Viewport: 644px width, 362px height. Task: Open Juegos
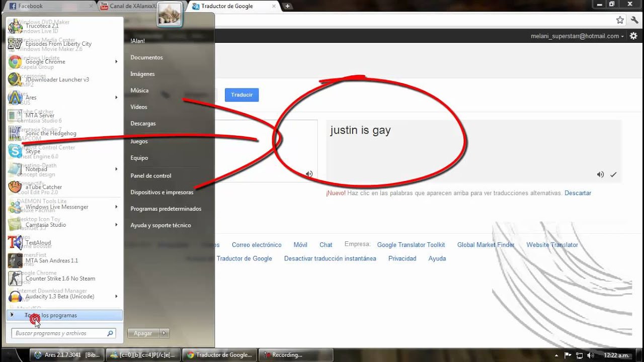click(x=139, y=141)
